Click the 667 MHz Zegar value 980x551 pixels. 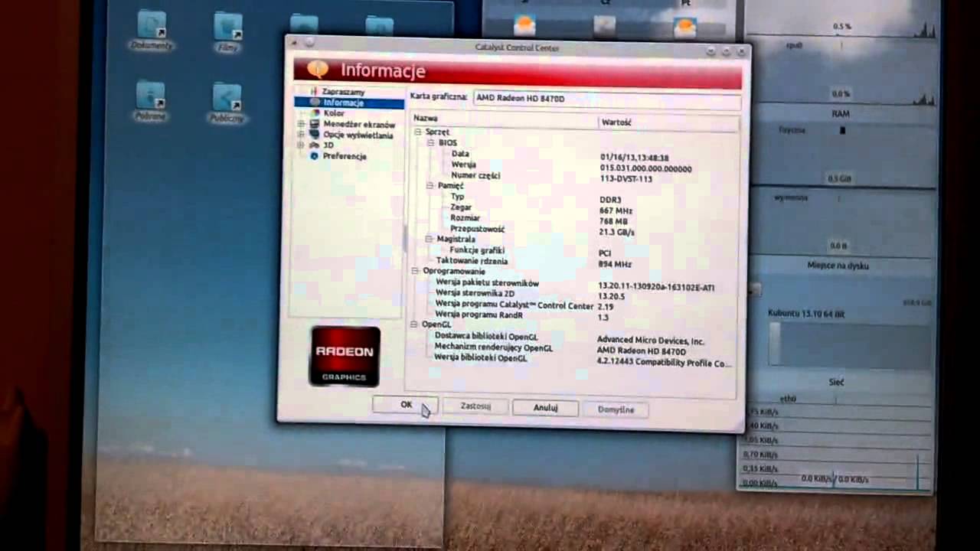point(616,210)
